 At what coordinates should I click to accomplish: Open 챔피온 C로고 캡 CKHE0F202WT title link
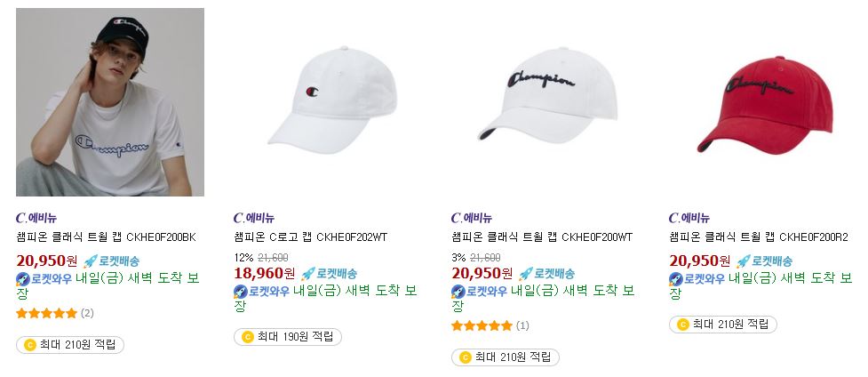click(311, 237)
